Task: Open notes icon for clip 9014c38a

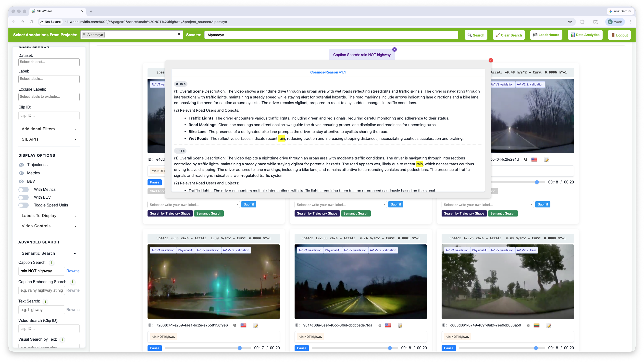Action: tap(400, 325)
